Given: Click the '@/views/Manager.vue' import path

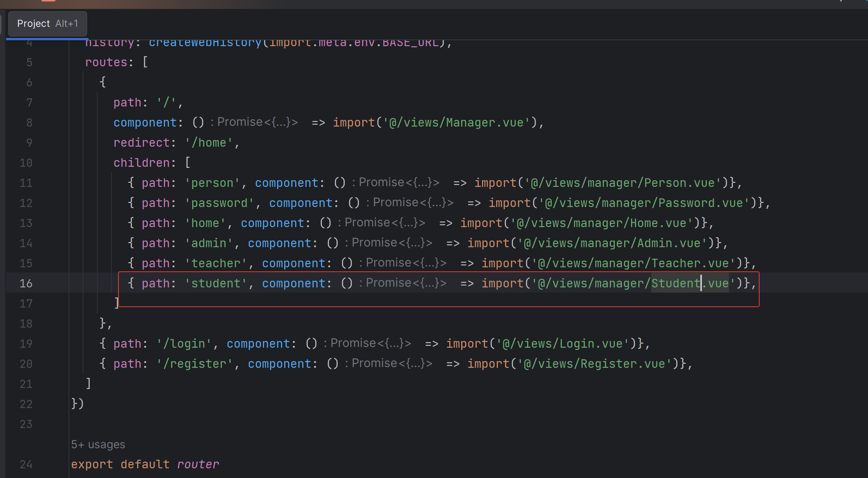Looking at the screenshot, I should (456, 122).
